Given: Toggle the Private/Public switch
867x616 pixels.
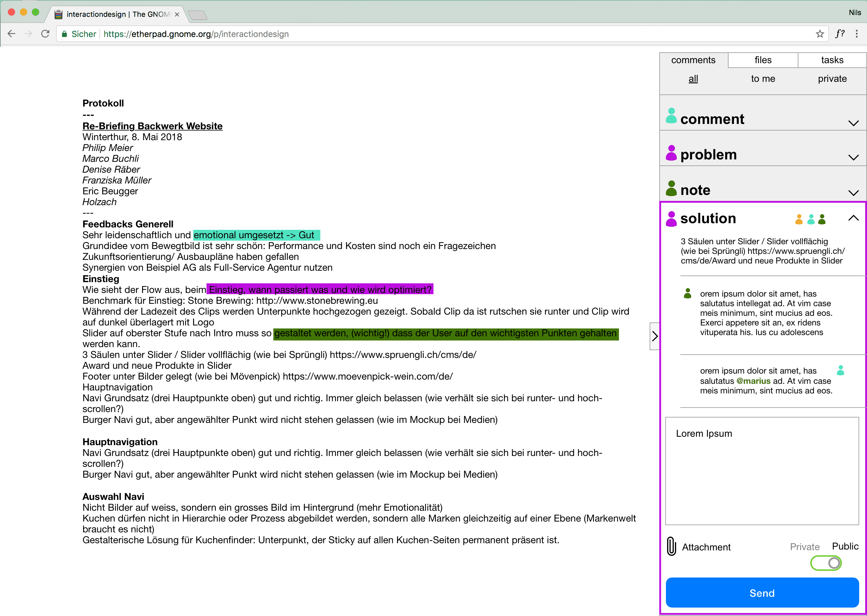Looking at the screenshot, I should 826,563.
